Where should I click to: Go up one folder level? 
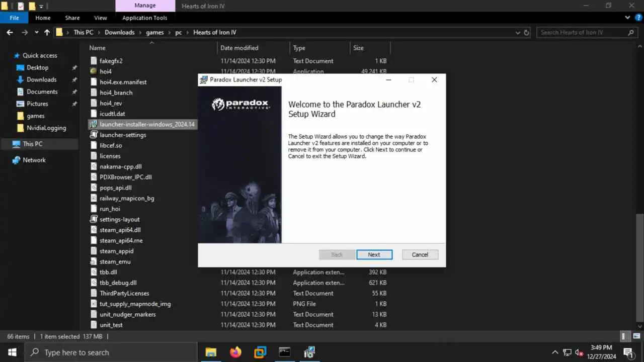(x=47, y=32)
